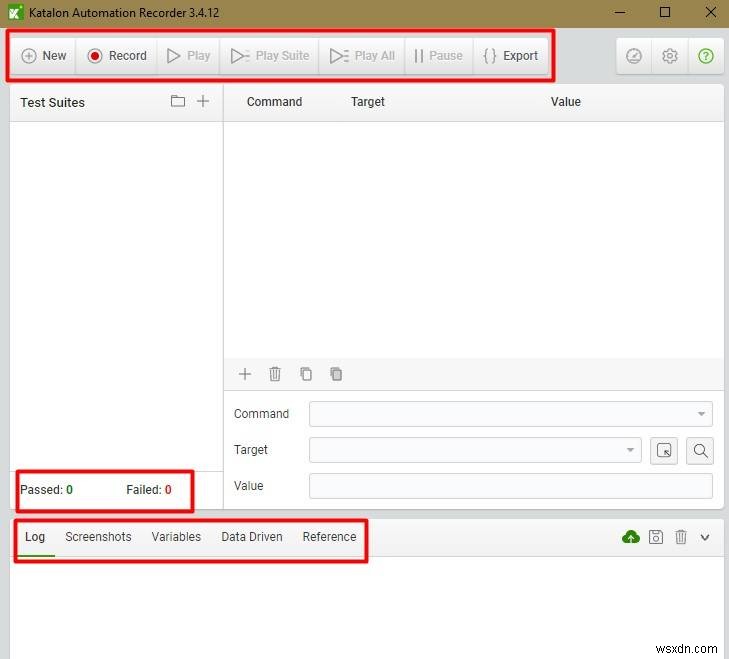The height and width of the screenshot is (659, 729).
Task: Go to the Data Driven tab
Action: click(x=252, y=537)
